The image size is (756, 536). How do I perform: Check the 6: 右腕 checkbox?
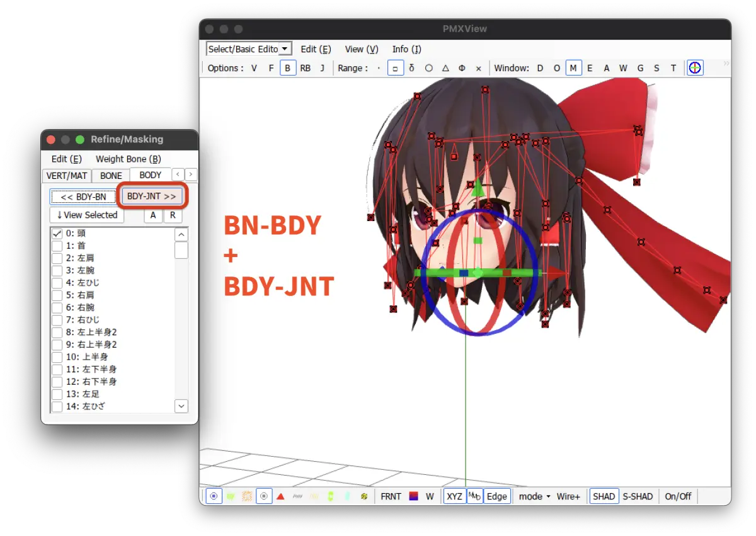[x=57, y=307]
